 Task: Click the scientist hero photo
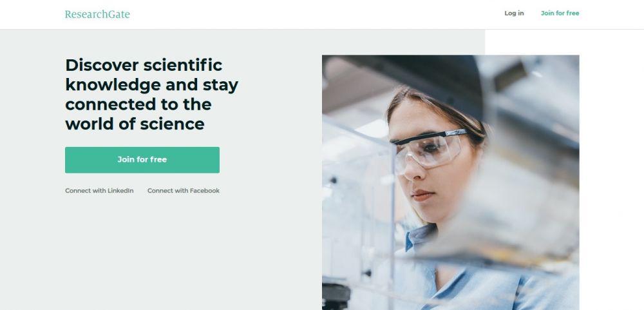tap(451, 182)
